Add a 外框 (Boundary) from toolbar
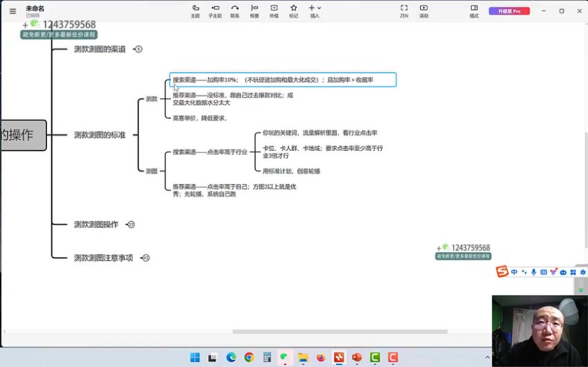This screenshot has width=588, height=367. tap(274, 10)
